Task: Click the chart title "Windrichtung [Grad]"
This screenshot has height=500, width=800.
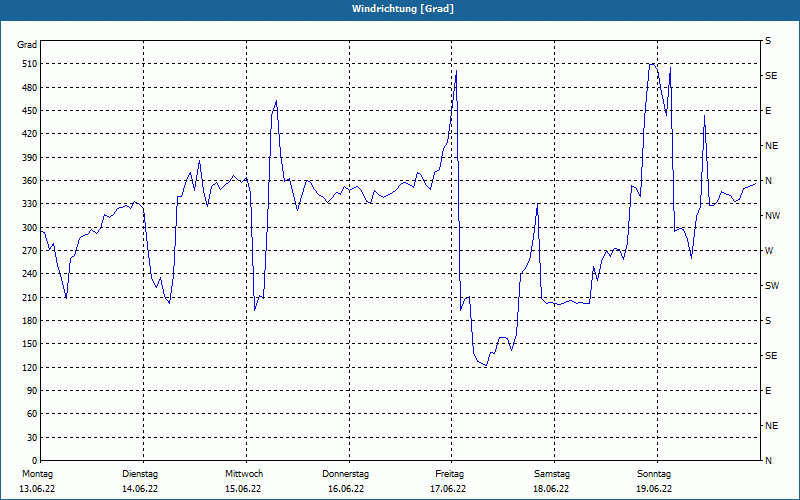Action: click(403, 9)
